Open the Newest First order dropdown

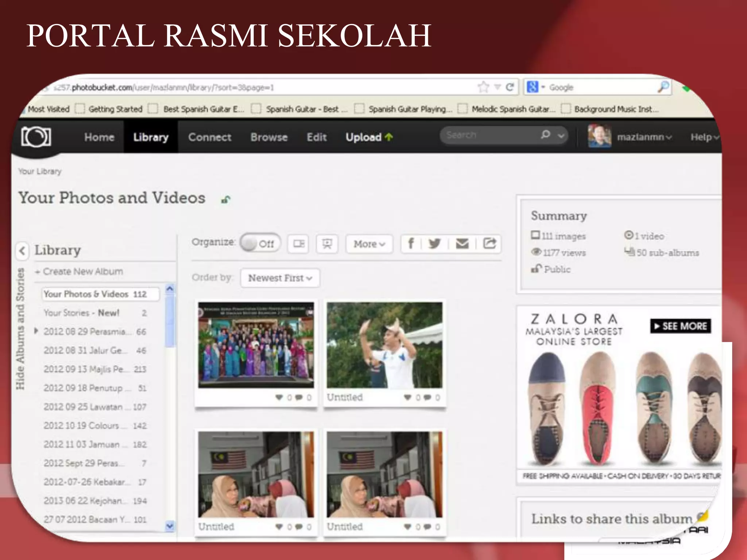point(280,278)
